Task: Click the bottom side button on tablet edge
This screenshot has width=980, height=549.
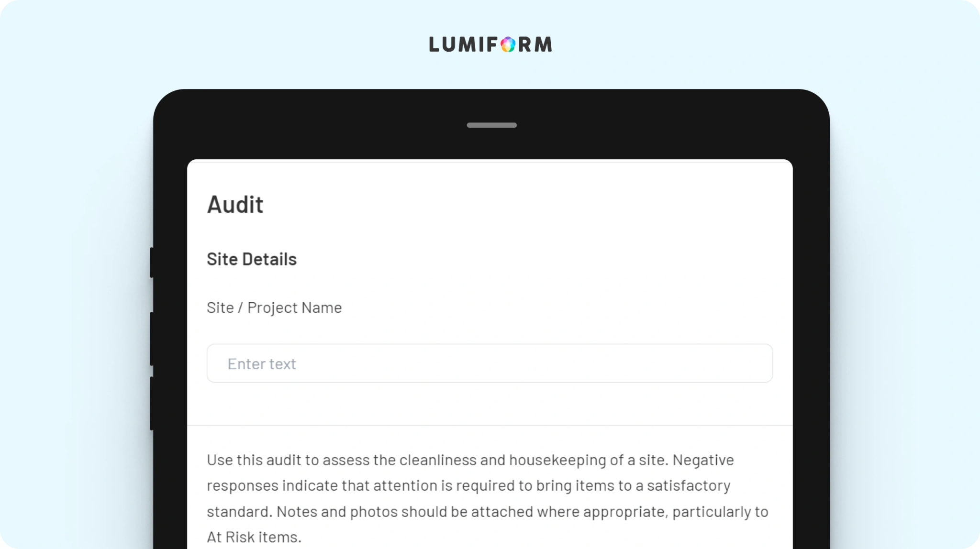Action: pos(152,403)
